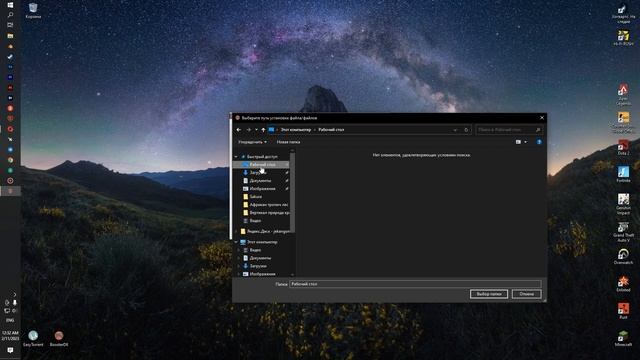Expand Документы under Этот компьютер
This screenshot has width=640, height=360.
pos(239,258)
